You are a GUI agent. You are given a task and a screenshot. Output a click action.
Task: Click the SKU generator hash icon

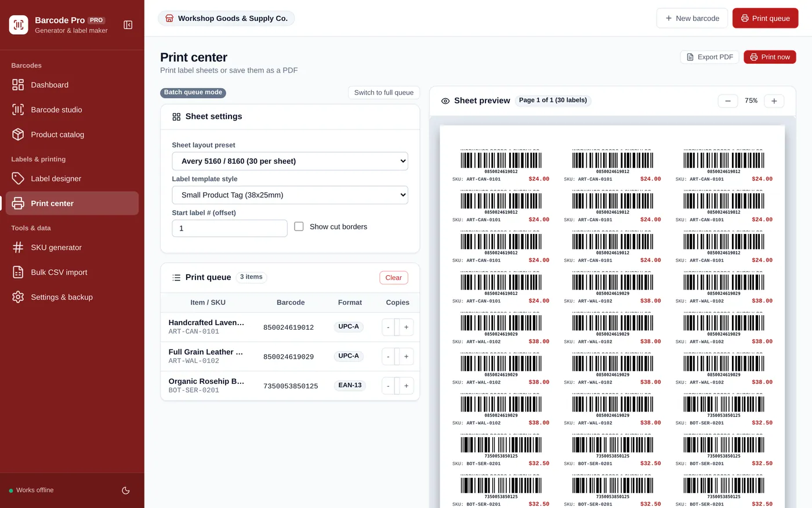coord(18,247)
